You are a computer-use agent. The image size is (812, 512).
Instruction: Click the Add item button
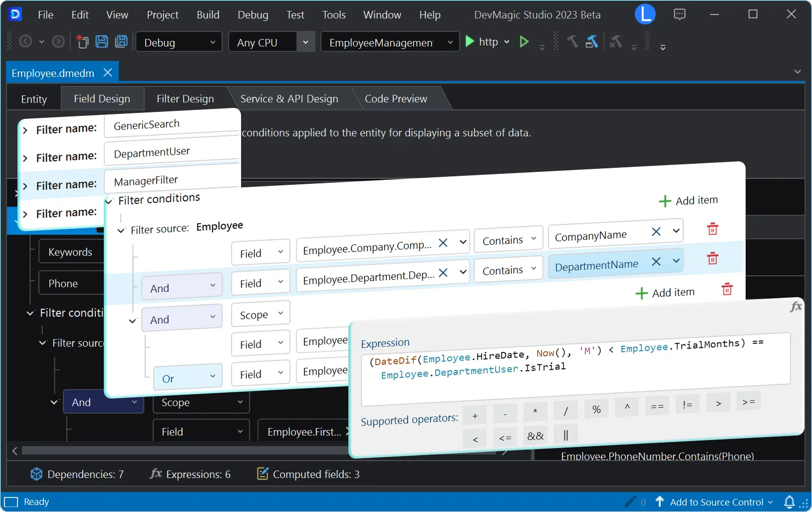[688, 200]
